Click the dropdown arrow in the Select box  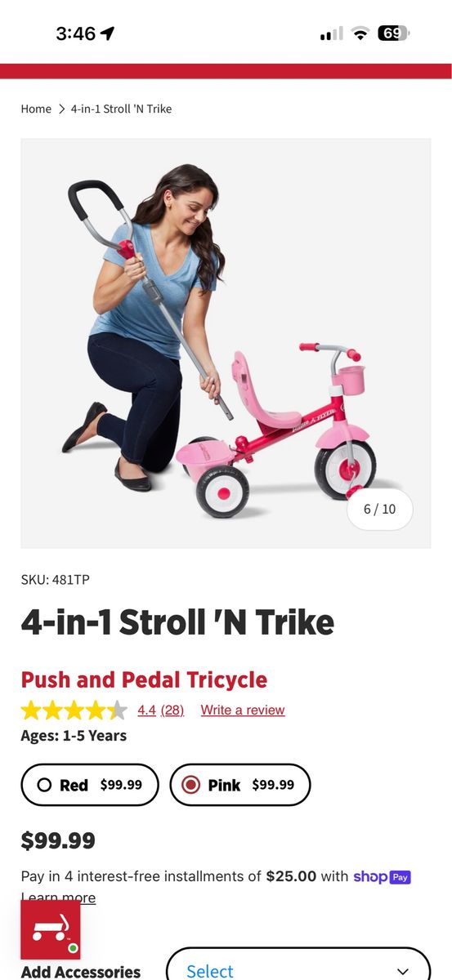[402, 971]
